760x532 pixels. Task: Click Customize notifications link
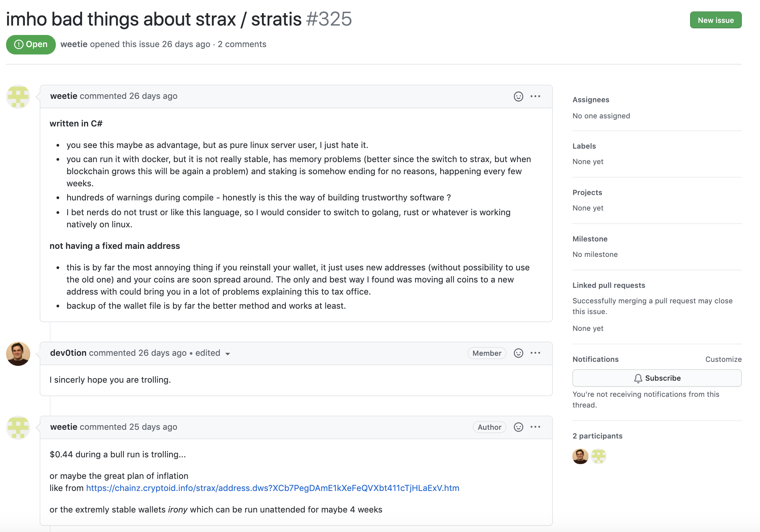[x=723, y=359]
